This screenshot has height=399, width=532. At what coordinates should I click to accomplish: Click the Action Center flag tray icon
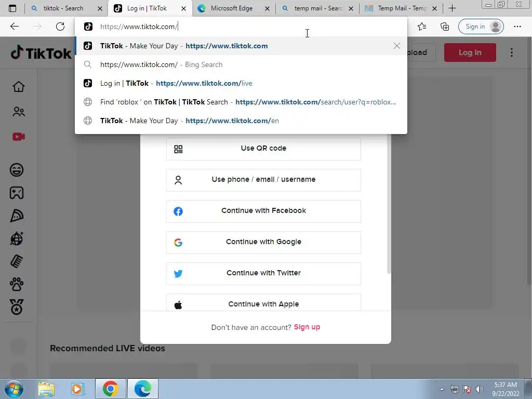[x=467, y=389]
